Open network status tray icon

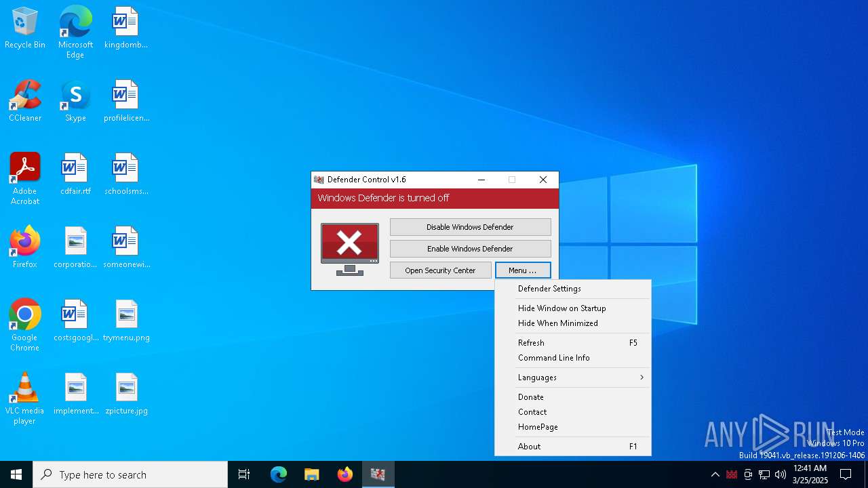pyautogui.click(x=764, y=474)
